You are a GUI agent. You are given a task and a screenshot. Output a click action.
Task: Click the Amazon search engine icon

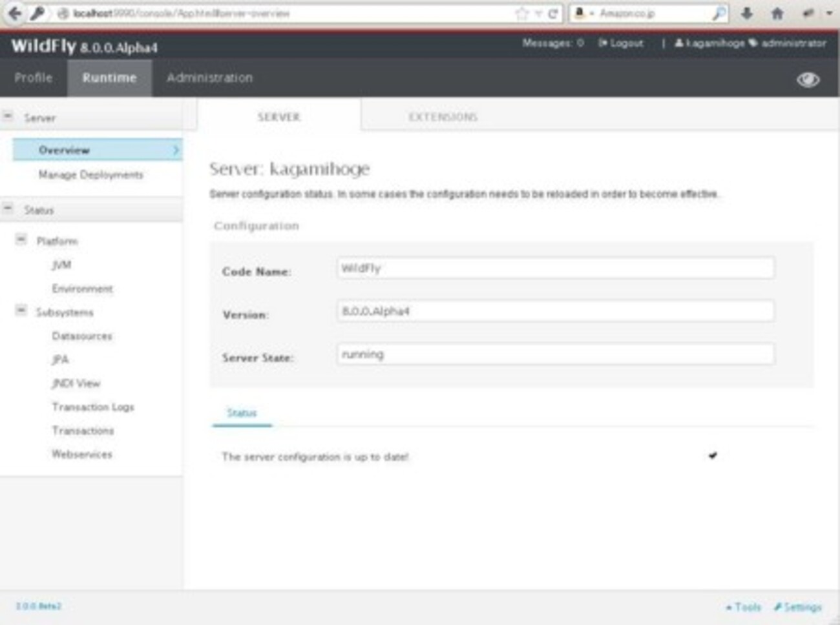pyautogui.click(x=580, y=13)
